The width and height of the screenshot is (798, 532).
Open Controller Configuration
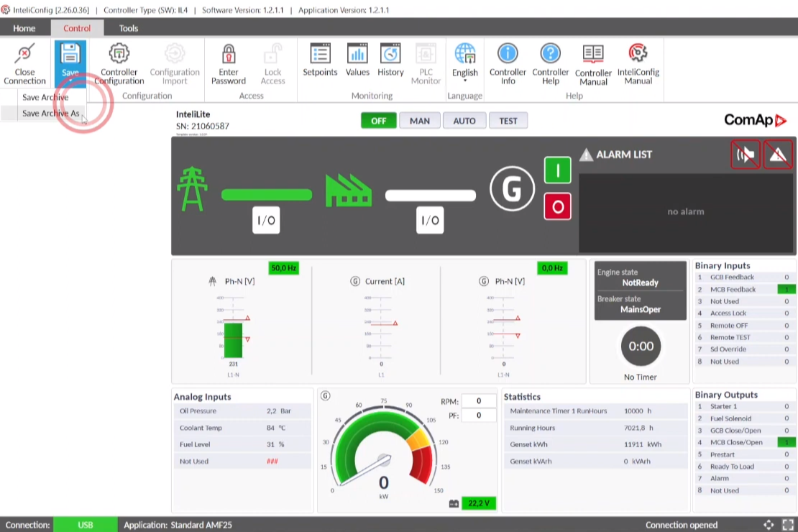point(119,55)
